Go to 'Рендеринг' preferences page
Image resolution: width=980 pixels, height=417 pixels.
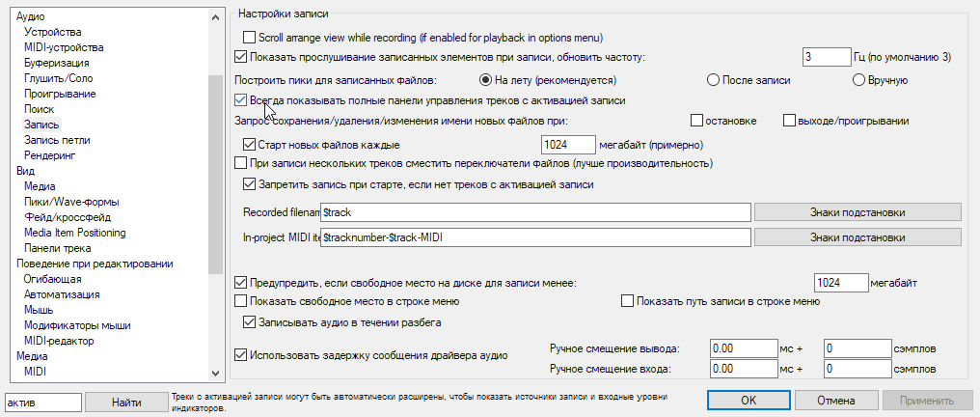coord(50,155)
